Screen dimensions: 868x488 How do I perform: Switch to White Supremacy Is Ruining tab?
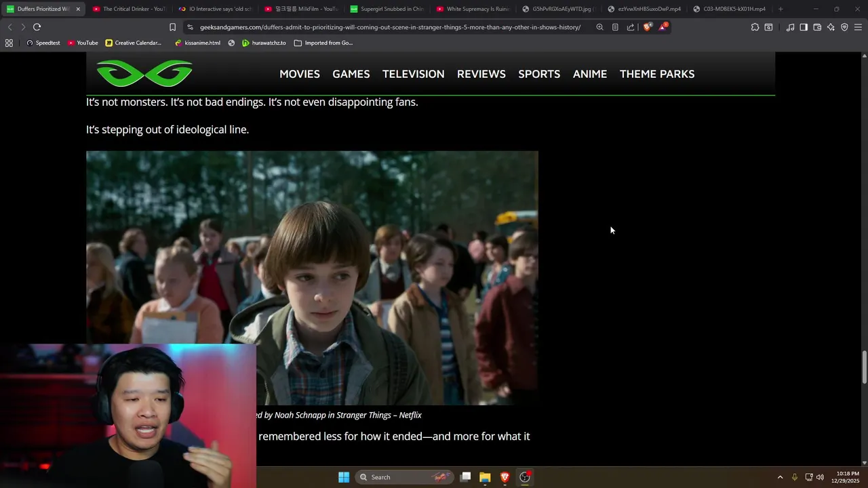[x=473, y=9]
